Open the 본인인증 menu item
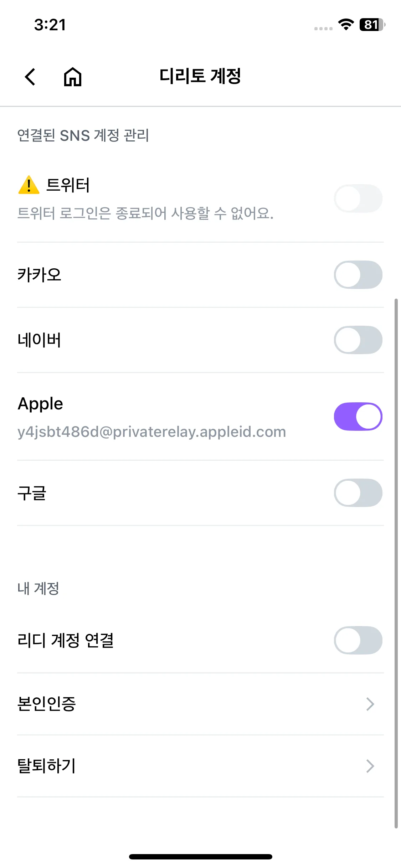The image size is (401, 868). coord(47,704)
